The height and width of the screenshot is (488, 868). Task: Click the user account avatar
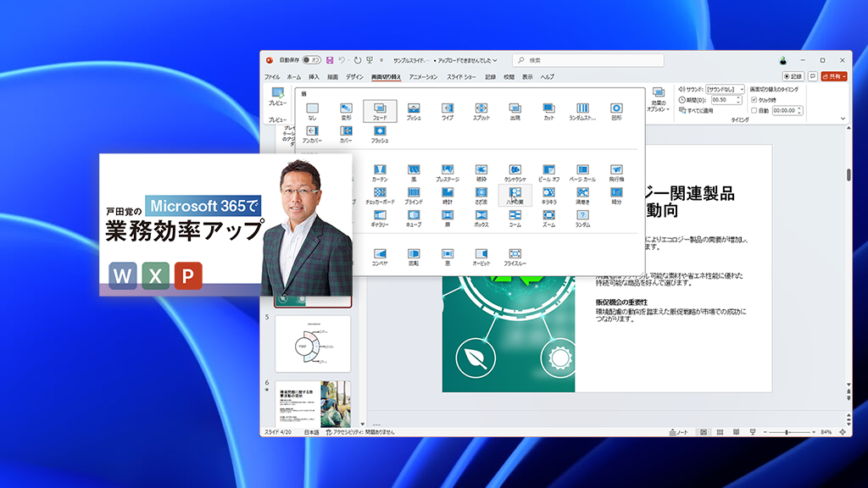tap(782, 60)
